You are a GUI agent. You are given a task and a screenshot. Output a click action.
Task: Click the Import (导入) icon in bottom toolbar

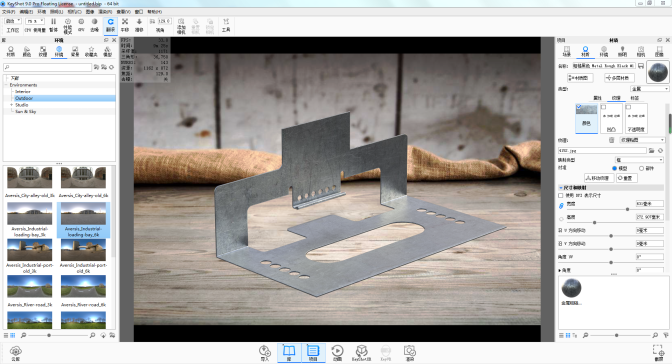pos(265,353)
